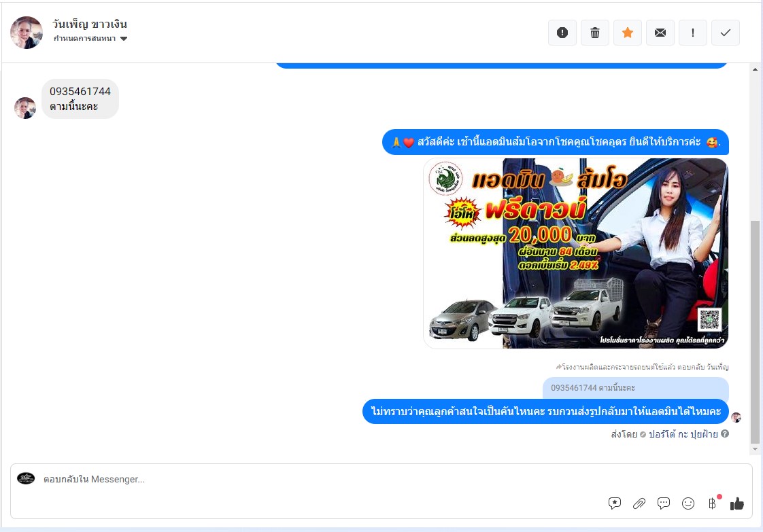Click the small seen avatar beside last message
Screen dimensions: 763x532
point(736,417)
